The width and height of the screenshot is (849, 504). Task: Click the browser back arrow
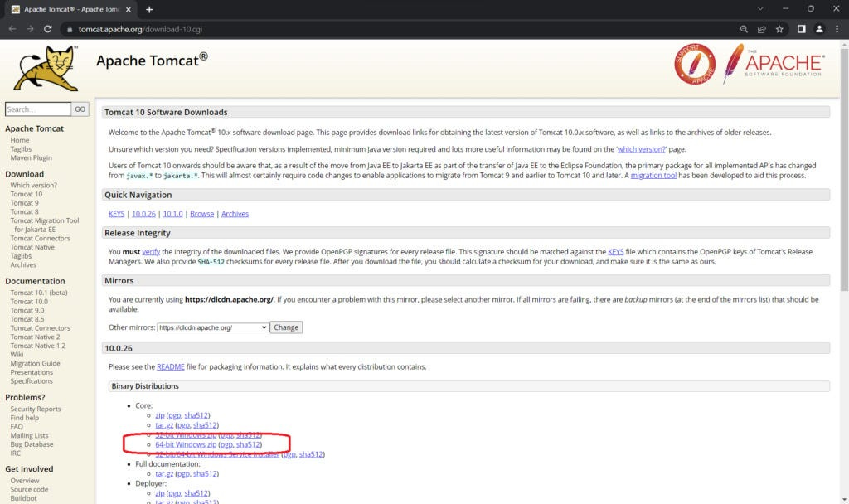point(12,29)
